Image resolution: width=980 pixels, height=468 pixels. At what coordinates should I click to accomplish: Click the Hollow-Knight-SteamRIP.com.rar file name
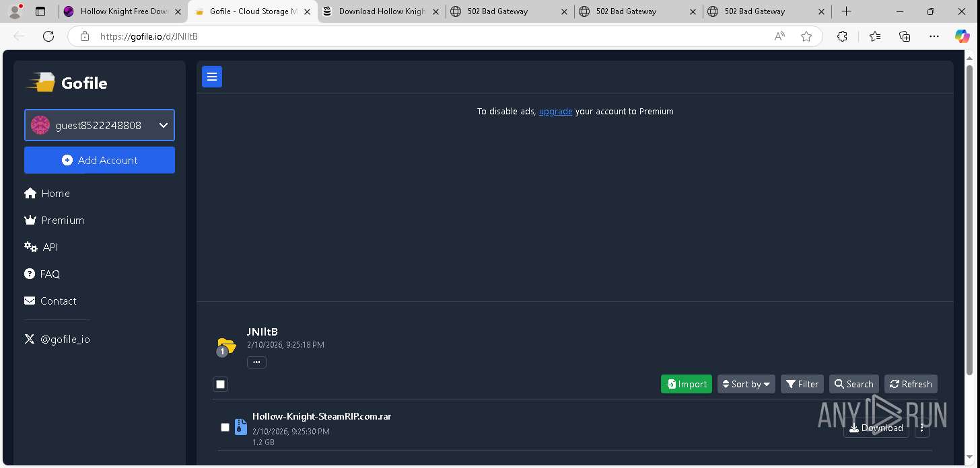tap(322, 416)
